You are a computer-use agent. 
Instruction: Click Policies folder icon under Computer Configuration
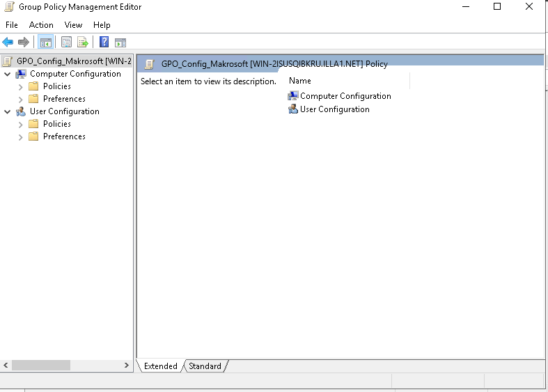(x=33, y=86)
